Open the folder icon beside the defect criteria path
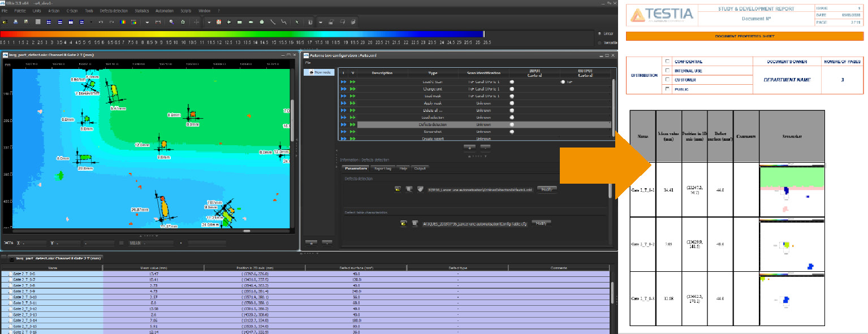Viewport: 868px width, 334px height. [x=397, y=189]
